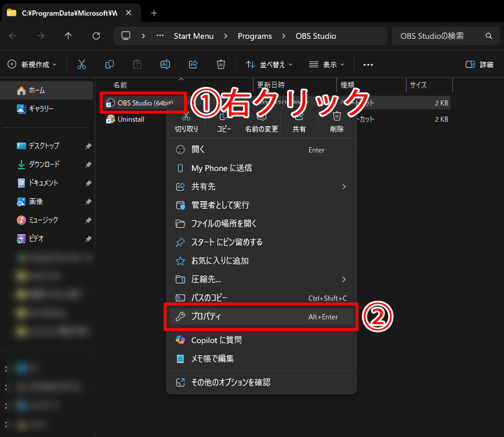Open the 並べ替え sort dropdown
The height and width of the screenshot is (437, 504).
[x=269, y=64]
